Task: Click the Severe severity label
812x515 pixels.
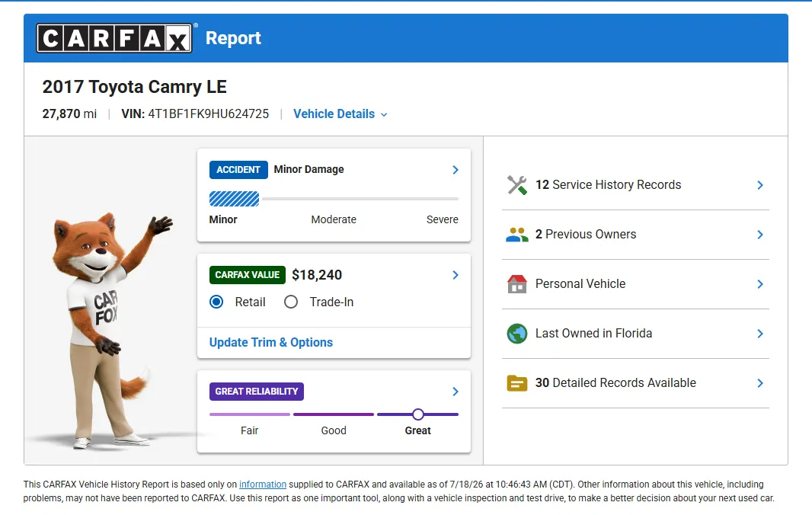Action: click(443, 219)
